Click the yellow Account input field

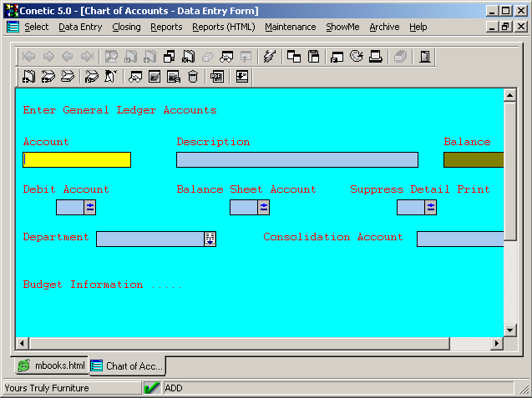coord(77,159)
